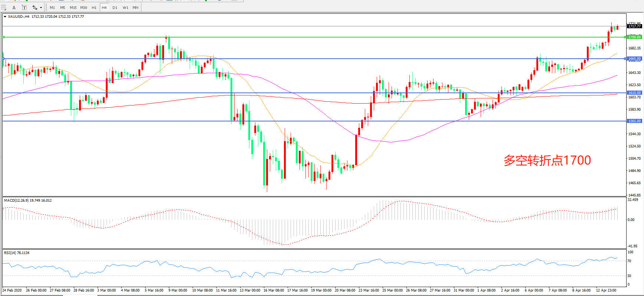Select the H1 timeframe button
Viewport: 644px width, 296px height.
[x=94, y=7]
